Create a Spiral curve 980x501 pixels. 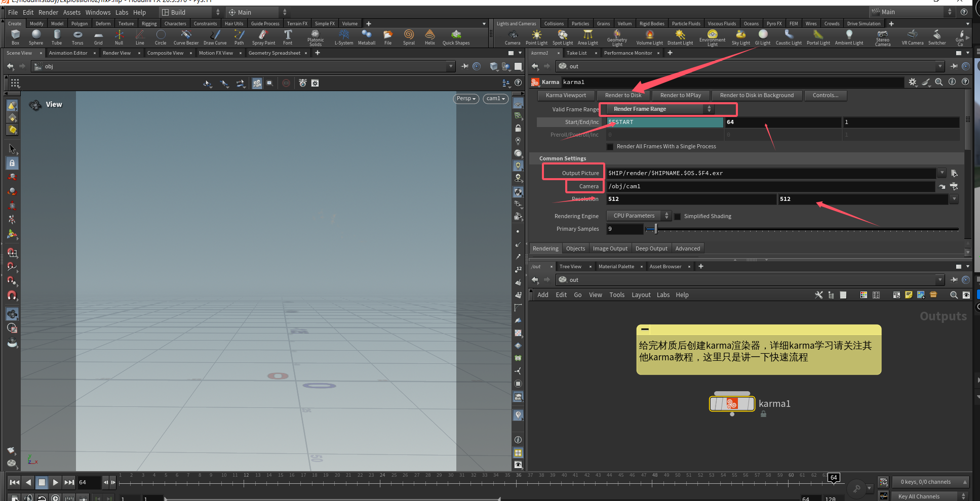(x=409, y=37)
